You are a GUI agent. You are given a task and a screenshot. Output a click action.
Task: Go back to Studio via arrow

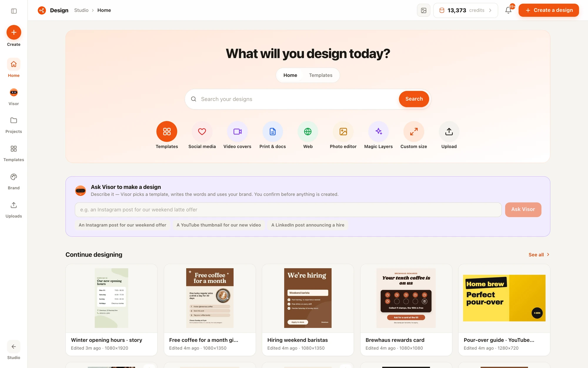coord(14,347)
